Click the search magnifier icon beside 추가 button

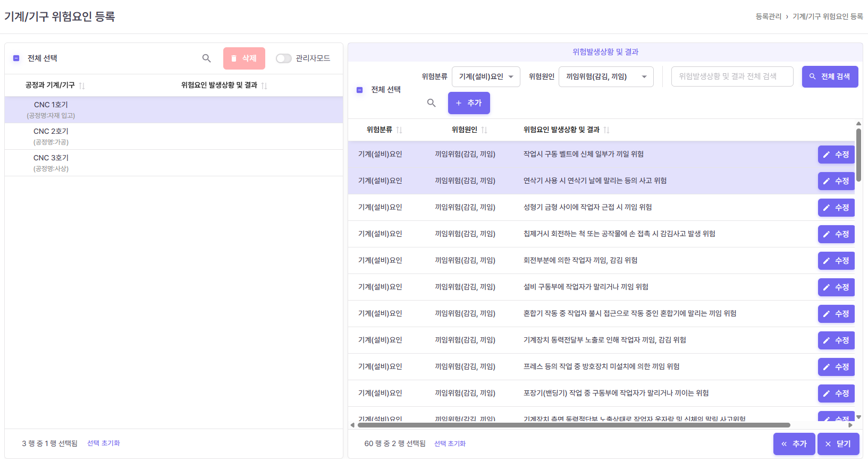432,103
